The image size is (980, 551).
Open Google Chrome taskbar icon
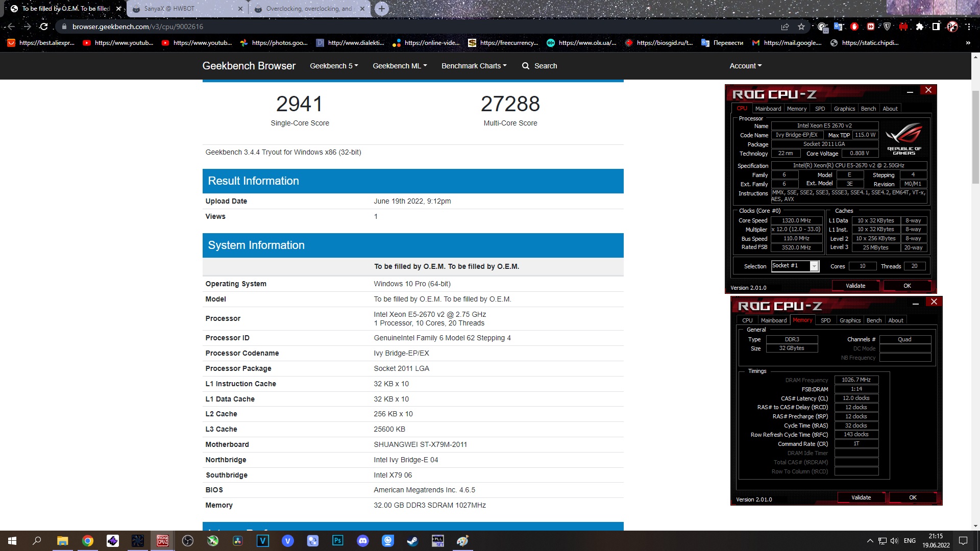(x=88, y=541)
